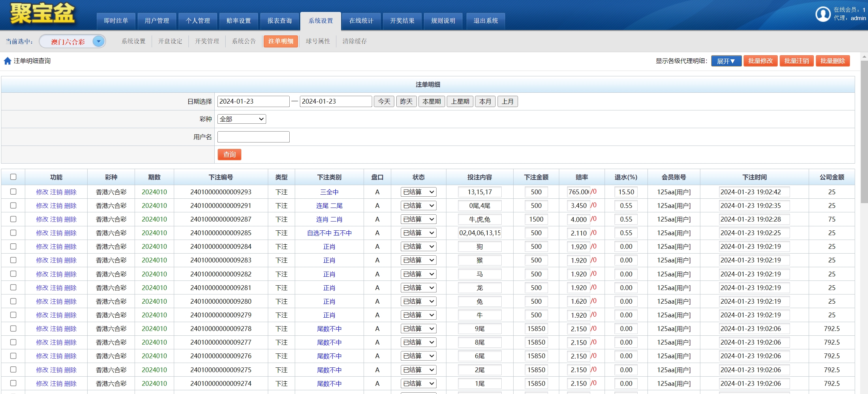868x394 pixels.
Task: Click 修改 link for bet 24010000000009293
Action: tap(42, 192)
